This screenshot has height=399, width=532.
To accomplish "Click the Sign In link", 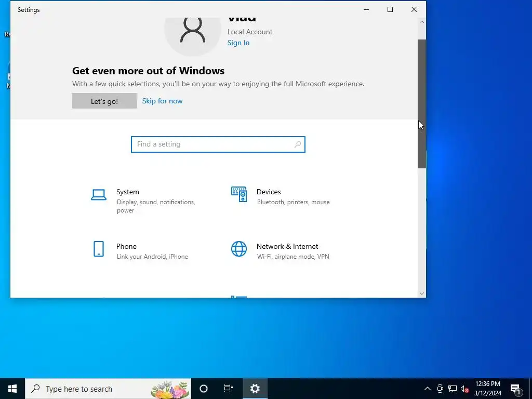I will coord(238,43).
